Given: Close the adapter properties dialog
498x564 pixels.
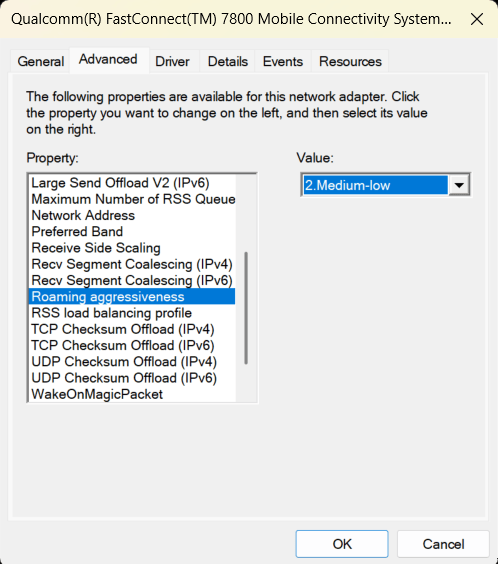Looking at the screenshot, I should 477,19.
